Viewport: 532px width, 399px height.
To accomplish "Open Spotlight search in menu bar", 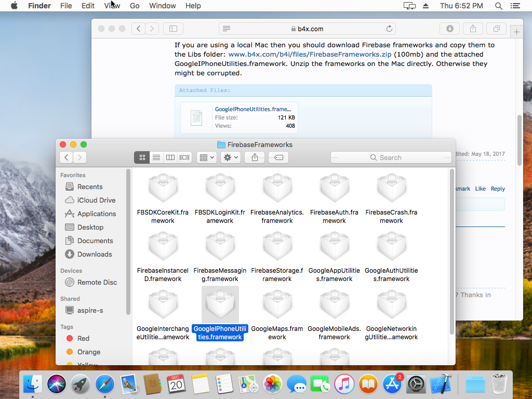I will pos(498,6).
